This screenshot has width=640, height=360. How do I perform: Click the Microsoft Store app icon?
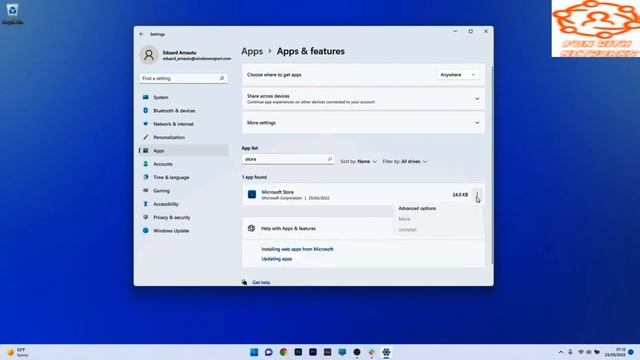click(x=252, y=195)
